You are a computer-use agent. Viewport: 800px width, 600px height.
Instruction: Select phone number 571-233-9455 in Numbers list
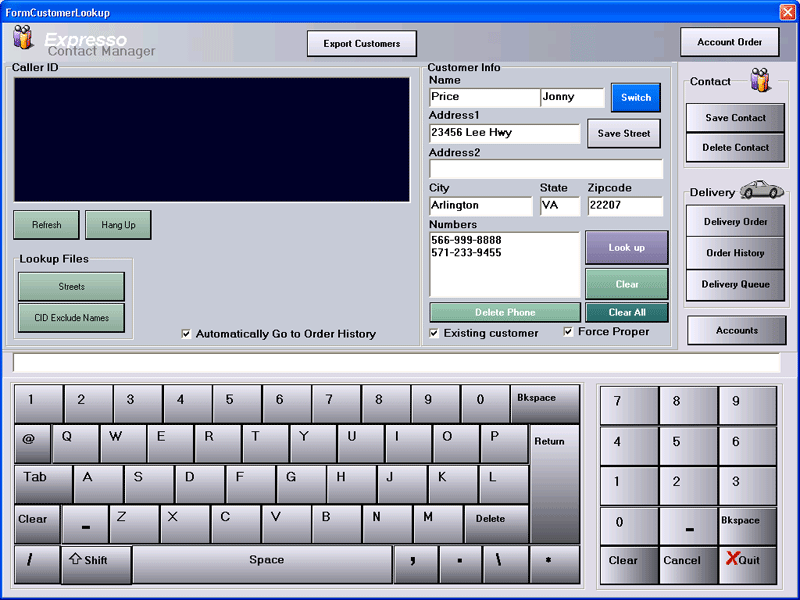click(x=466, y=253)
